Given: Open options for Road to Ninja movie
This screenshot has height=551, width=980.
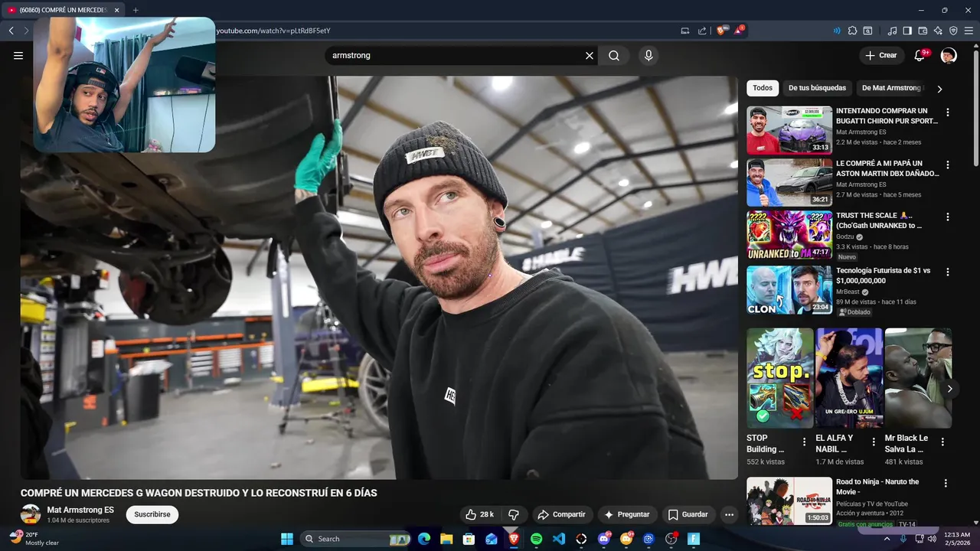Looking at the screenshot, I should (946, 484).
